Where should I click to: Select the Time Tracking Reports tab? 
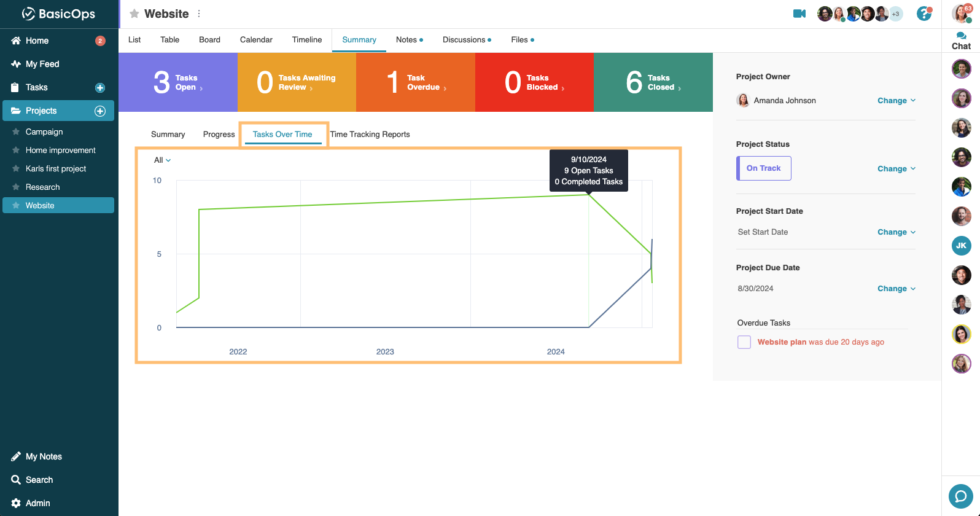[x=370, y=135]
